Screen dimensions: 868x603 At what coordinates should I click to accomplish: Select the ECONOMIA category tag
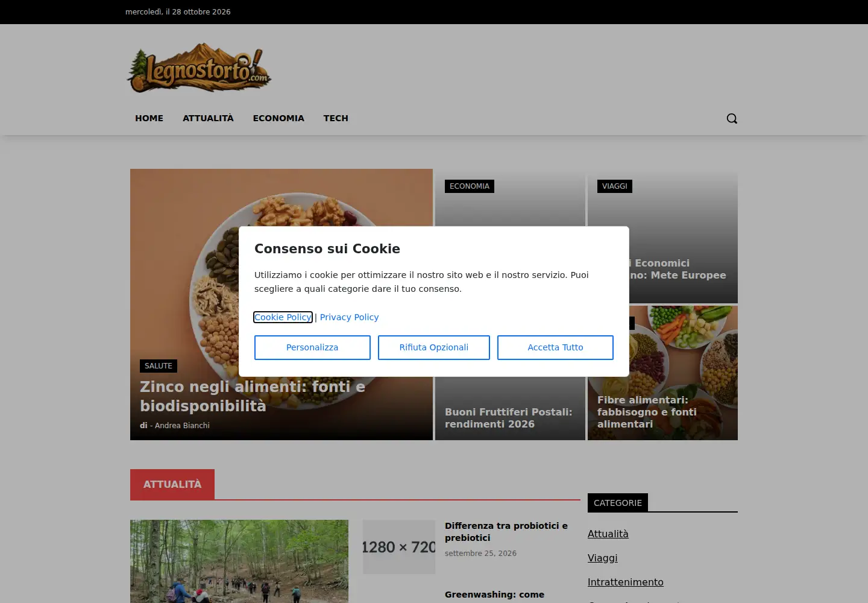470,186
